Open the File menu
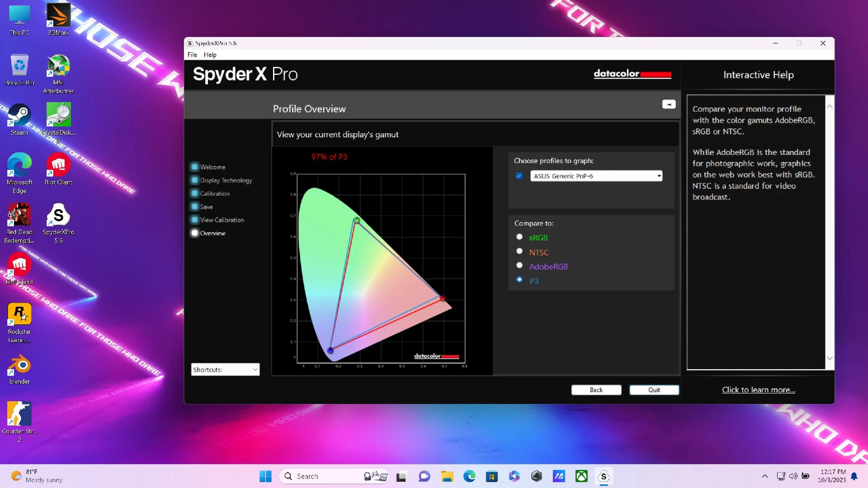Image resolution: width=868 pixels, height=488 pixels. pos(192,55)
